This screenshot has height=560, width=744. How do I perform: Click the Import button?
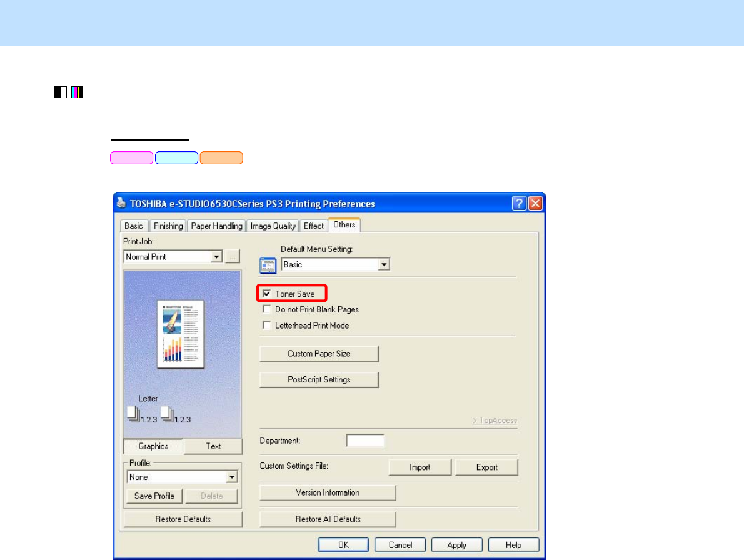tap(420, 467)
